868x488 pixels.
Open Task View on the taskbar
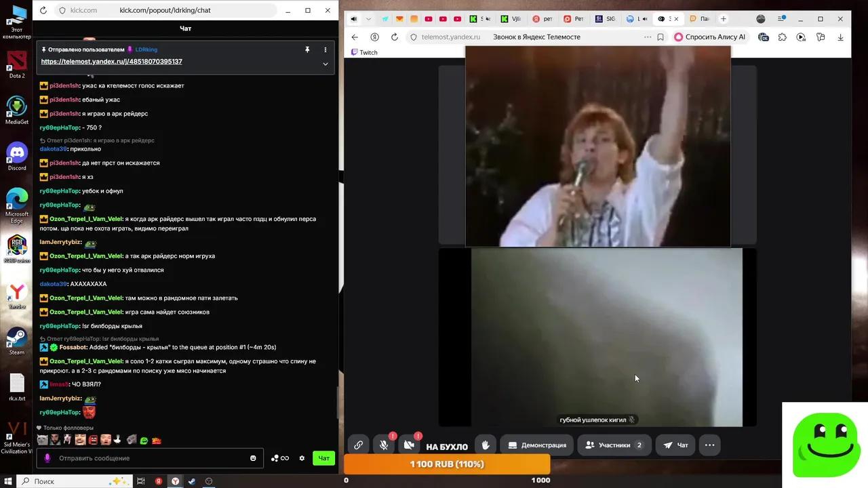pos(141,481)
